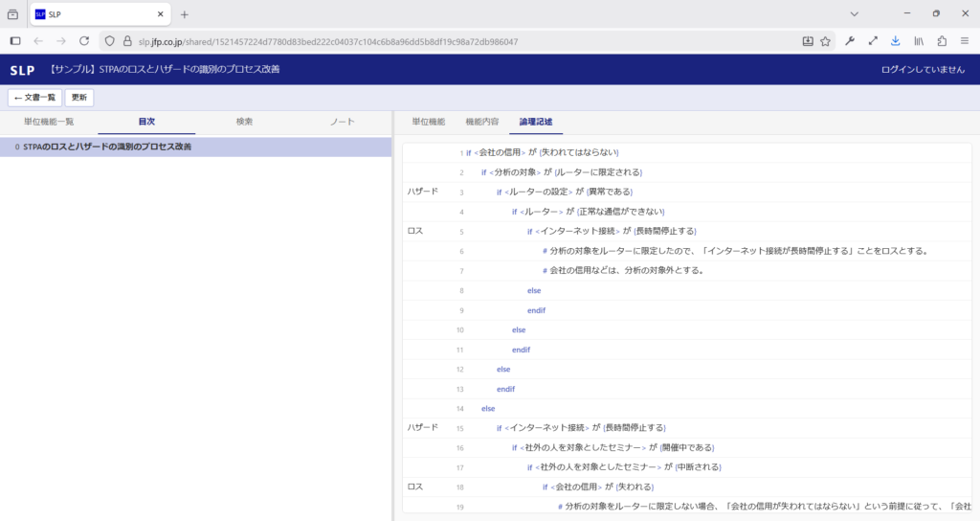Open the library bookshelf icon
The image size is (980, 521).
tap(920, 41)
